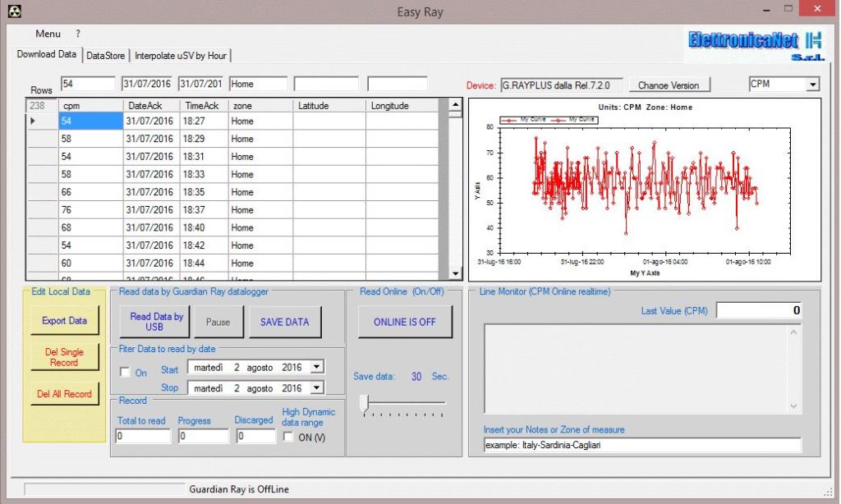The width and height of the screenshot is (841, 504).
Task: Click the Line Monitor text area
Action: pyautogui.click(x=642, y=369)
